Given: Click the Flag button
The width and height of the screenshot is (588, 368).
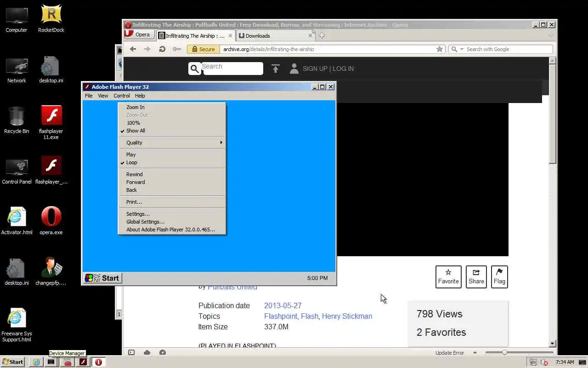Looking at the screenshot, I should (x=499, y=277).
